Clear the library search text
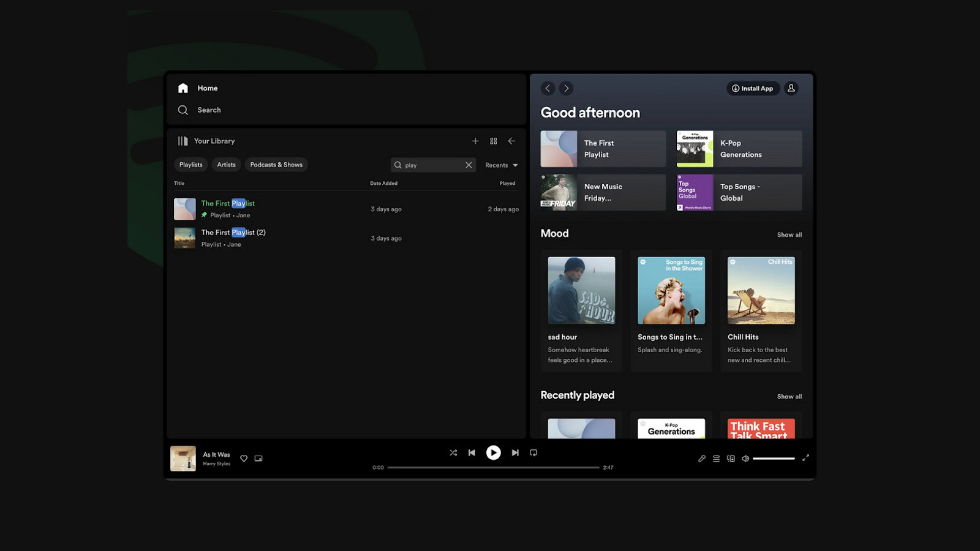This screenshot has width=980, height=551. (x=469, y=165)
